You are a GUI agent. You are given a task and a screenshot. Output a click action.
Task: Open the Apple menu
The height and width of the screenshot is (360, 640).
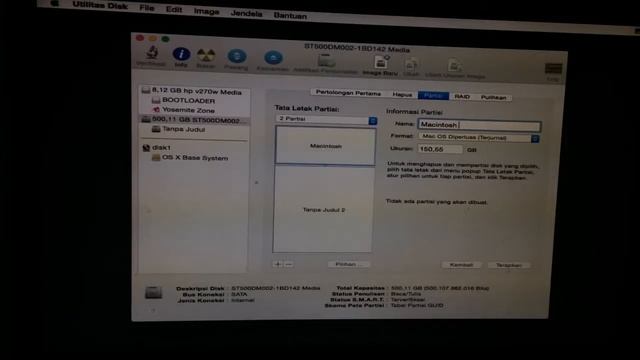tap(55, 4)
